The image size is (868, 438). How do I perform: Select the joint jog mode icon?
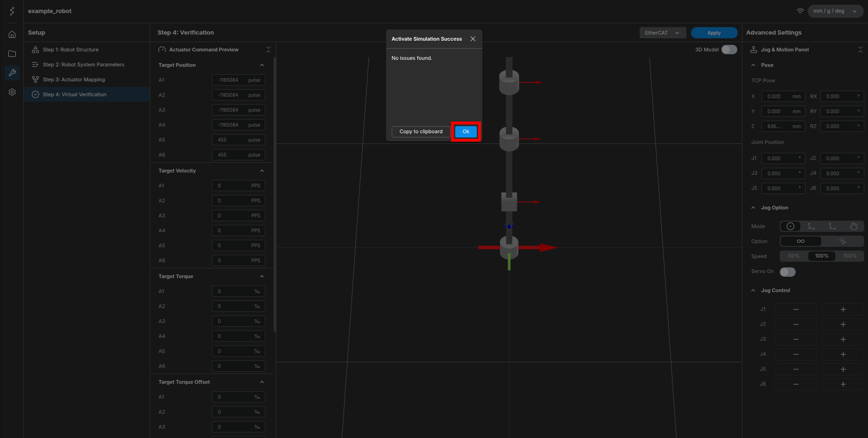tap(790, 226)
